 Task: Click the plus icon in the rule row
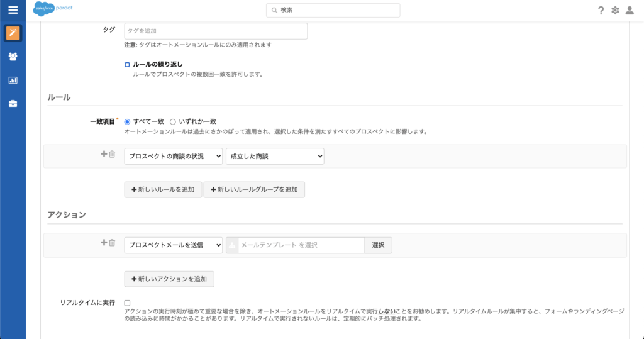104,153
